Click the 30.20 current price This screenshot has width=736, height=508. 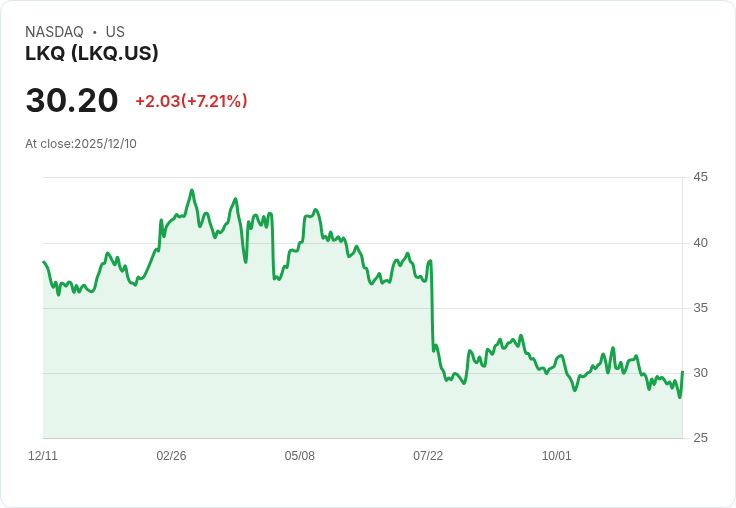pyautogui.click(x=72, y=100)
